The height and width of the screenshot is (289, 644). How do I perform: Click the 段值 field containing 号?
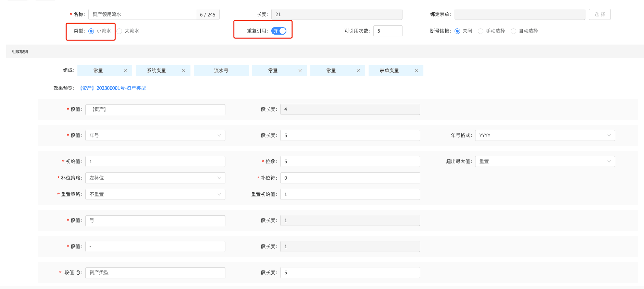click(x=155, y=220)
